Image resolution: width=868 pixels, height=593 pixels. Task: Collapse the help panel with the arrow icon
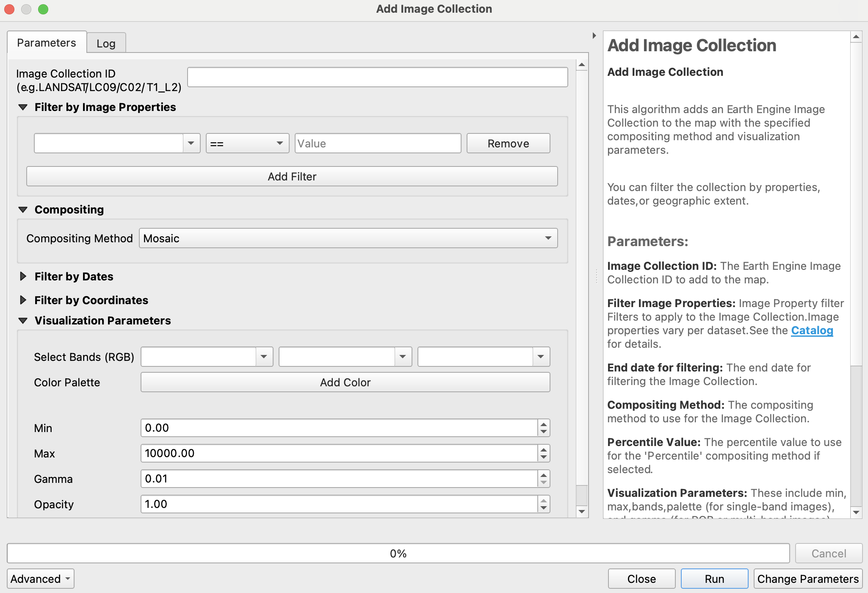coord(594,36)
